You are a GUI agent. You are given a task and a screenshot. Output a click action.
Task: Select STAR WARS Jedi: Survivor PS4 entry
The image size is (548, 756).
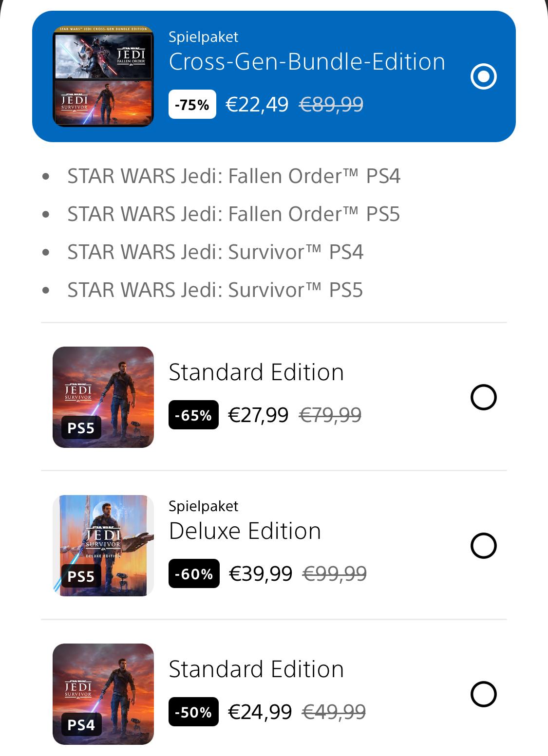click(x=215, y=252)
